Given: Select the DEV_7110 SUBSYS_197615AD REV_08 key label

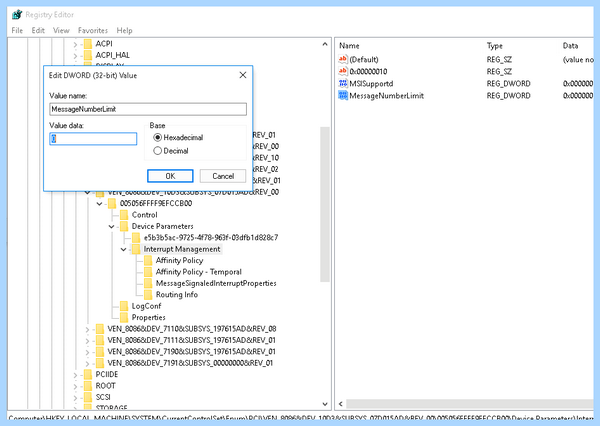Looking at the screenshot, I should point(192,329).
